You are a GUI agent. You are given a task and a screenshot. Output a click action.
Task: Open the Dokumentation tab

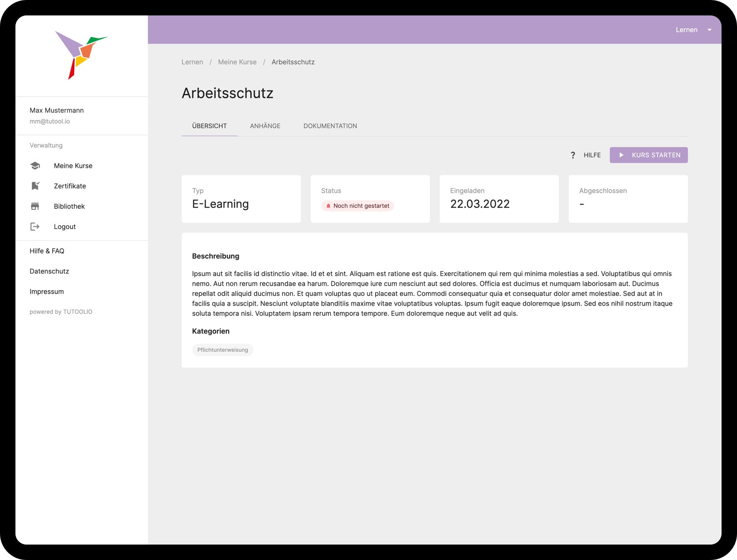[330, 126]
